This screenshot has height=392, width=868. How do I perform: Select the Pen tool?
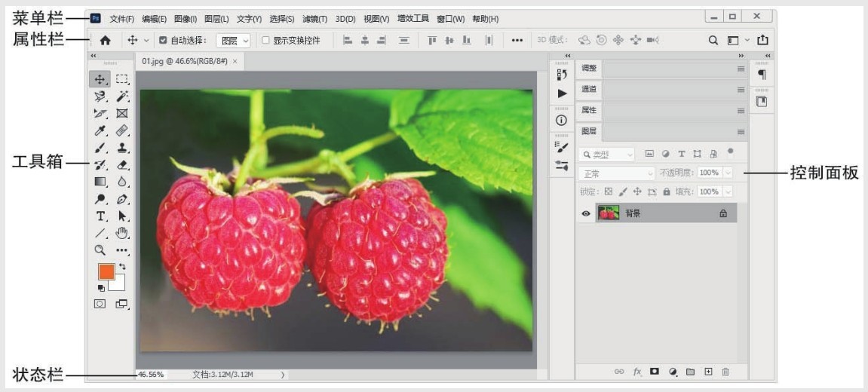click(121, 199)
